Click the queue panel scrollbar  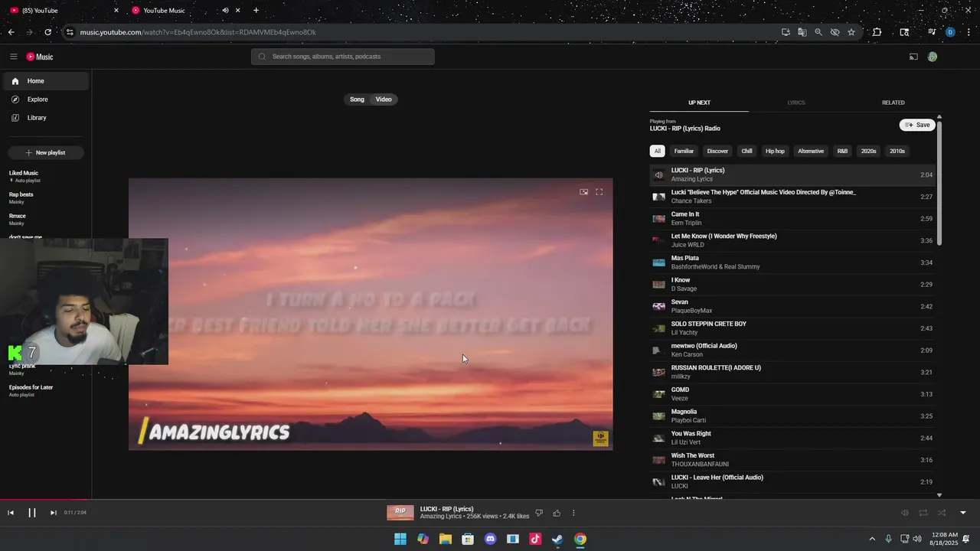click(x=939, y=184)
